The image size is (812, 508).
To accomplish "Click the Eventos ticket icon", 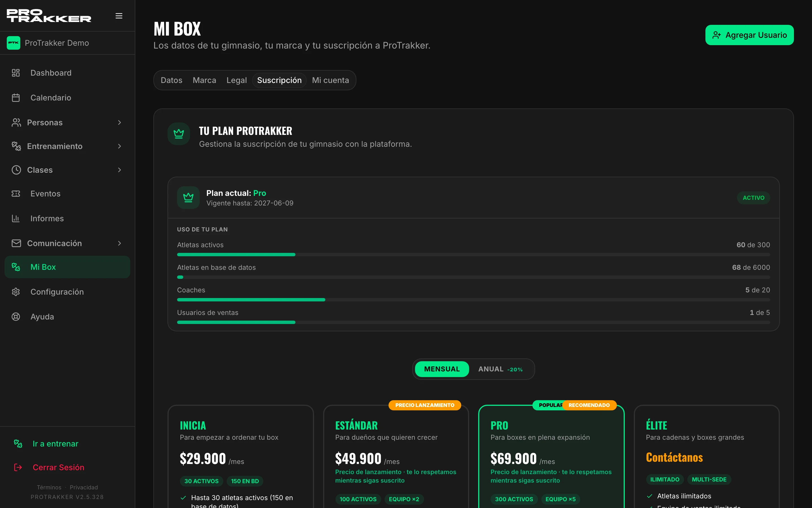I will coord(16,194).
